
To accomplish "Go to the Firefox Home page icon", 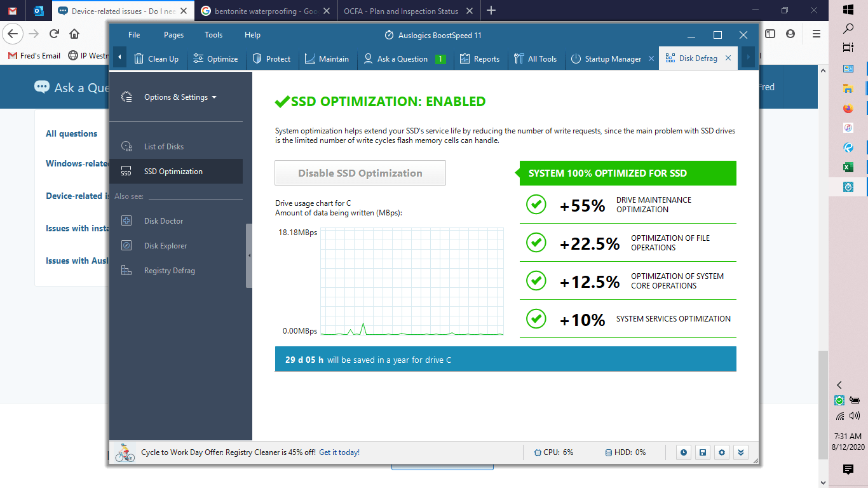I will coord(74,34).
